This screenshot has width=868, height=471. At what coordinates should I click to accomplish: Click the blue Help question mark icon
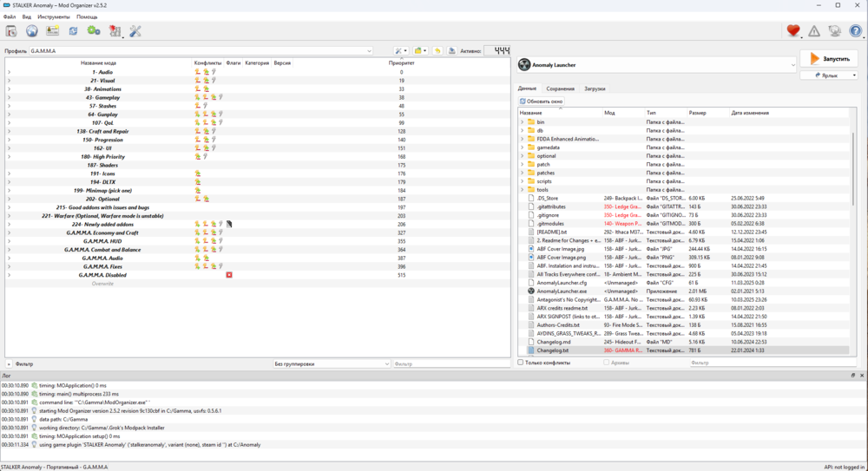(856, 31)
